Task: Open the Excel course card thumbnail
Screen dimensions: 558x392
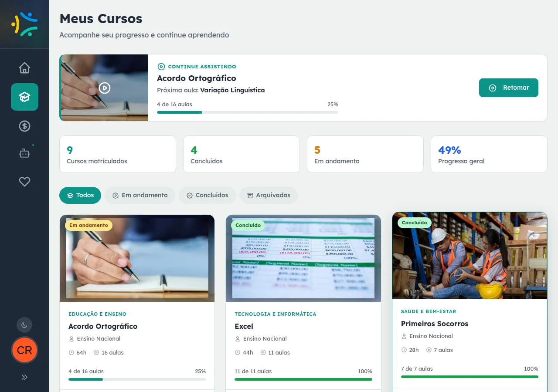Action: 303,258
